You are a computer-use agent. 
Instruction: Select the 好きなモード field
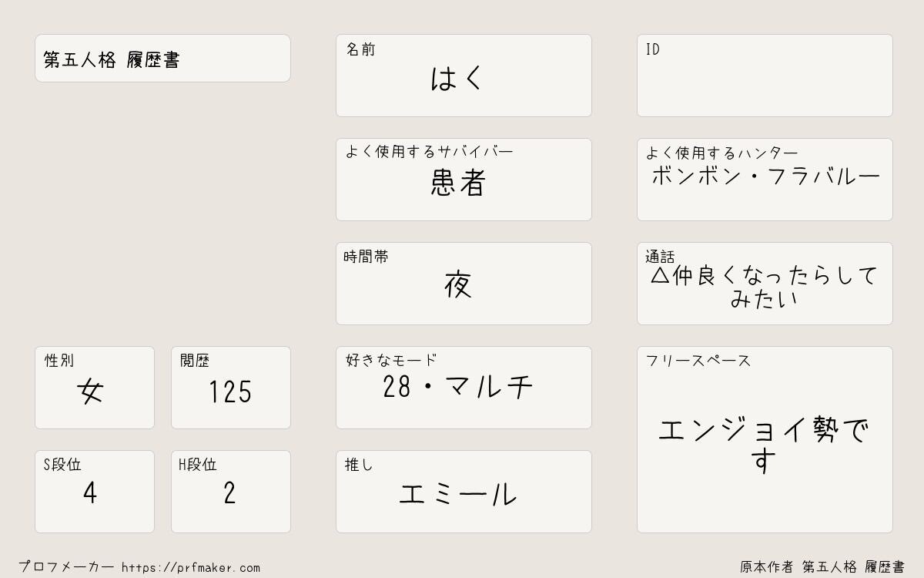coord(464,388)
